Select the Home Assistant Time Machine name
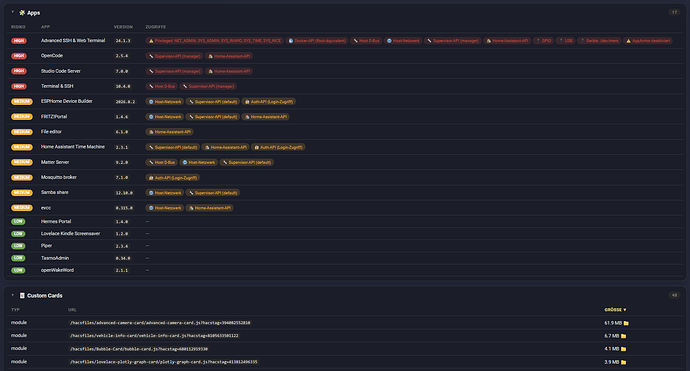 [73, 147]
